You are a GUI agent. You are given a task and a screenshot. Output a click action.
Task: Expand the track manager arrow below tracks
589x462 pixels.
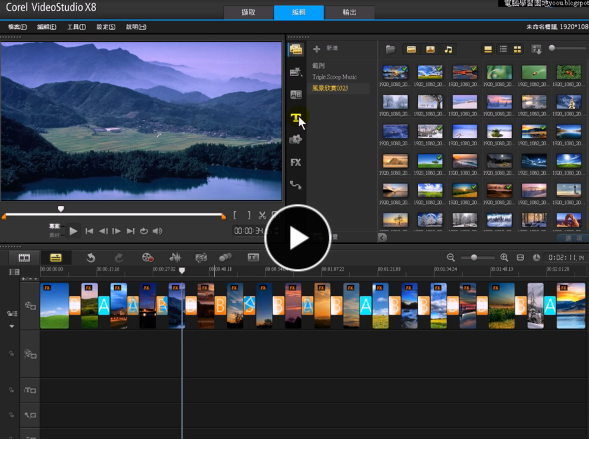pos(12,326)
